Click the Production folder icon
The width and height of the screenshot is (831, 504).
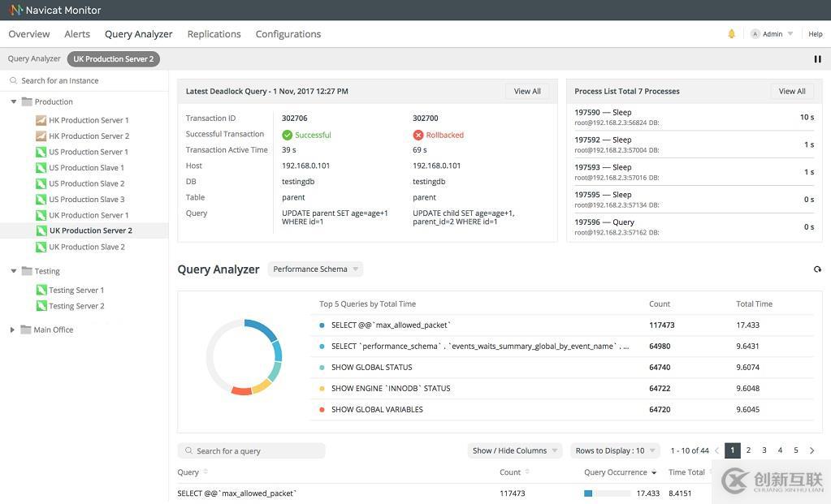(x=27, y=101)
